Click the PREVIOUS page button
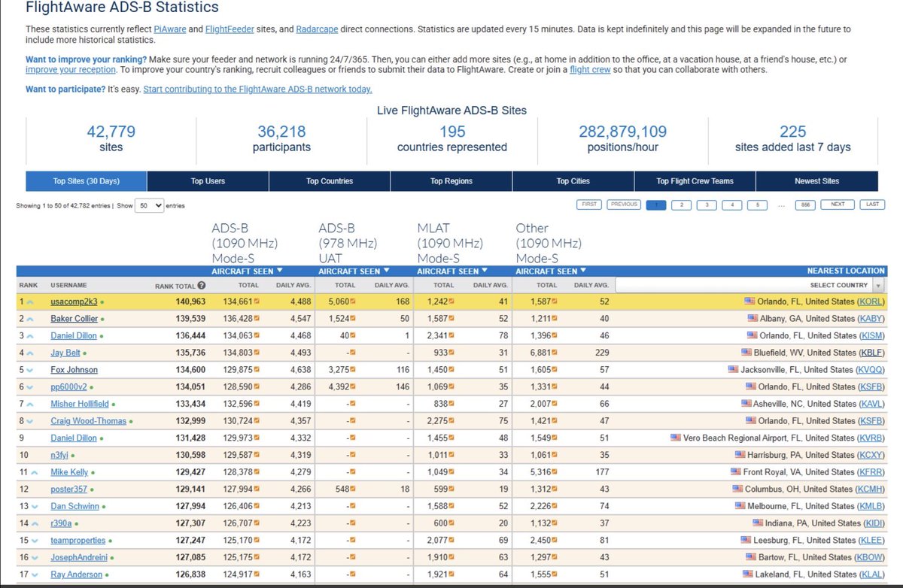903x588 pixels. pyautogui.click(x=624, y=205)
